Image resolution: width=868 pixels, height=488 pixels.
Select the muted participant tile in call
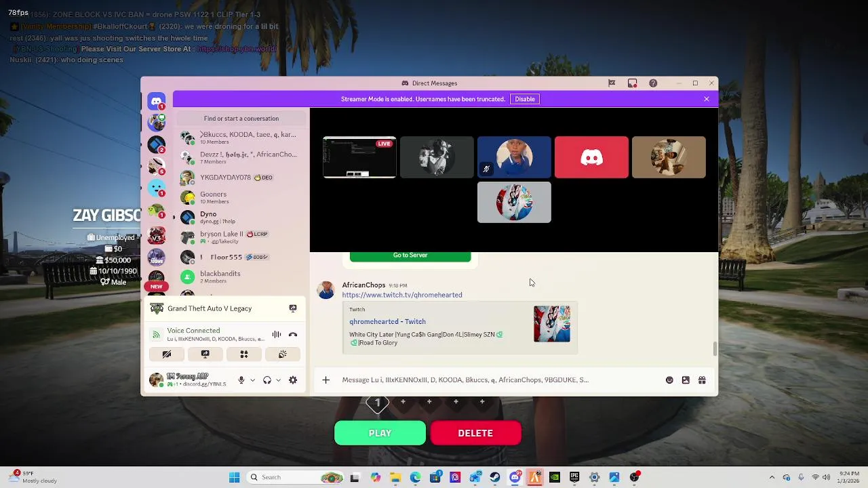(514, 157)
